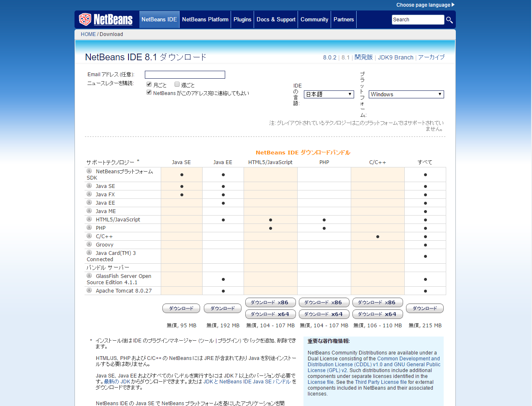Open the Third Party License file link
Screen dimensions: 532x406
coord(381,382)
